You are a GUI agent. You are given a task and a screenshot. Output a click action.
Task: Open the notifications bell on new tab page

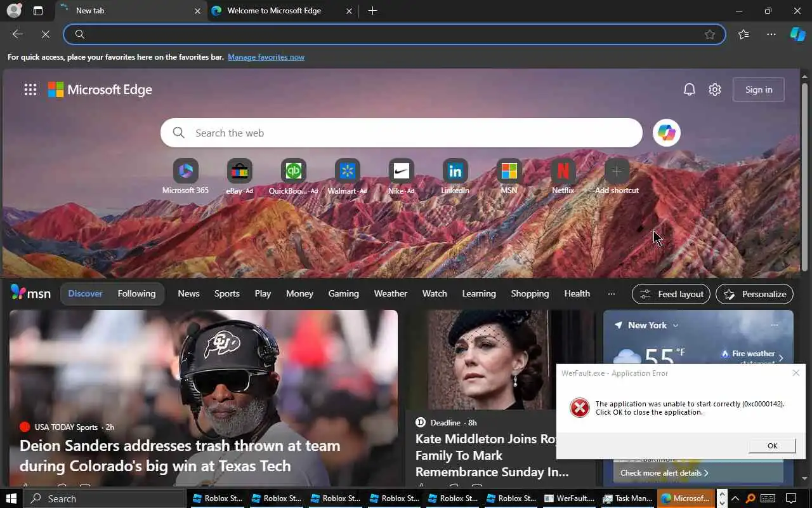(690, 90)
